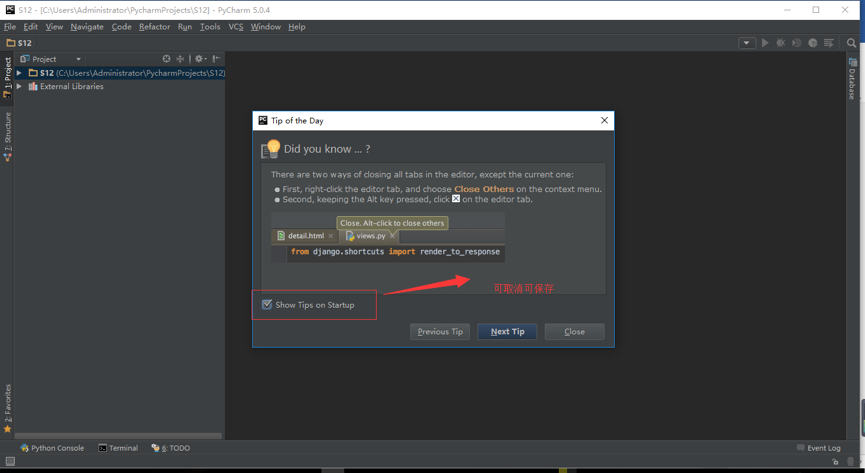Open the 1: Project side tab
This screenshot has height=473, width=865.
(x=7, y=77)
